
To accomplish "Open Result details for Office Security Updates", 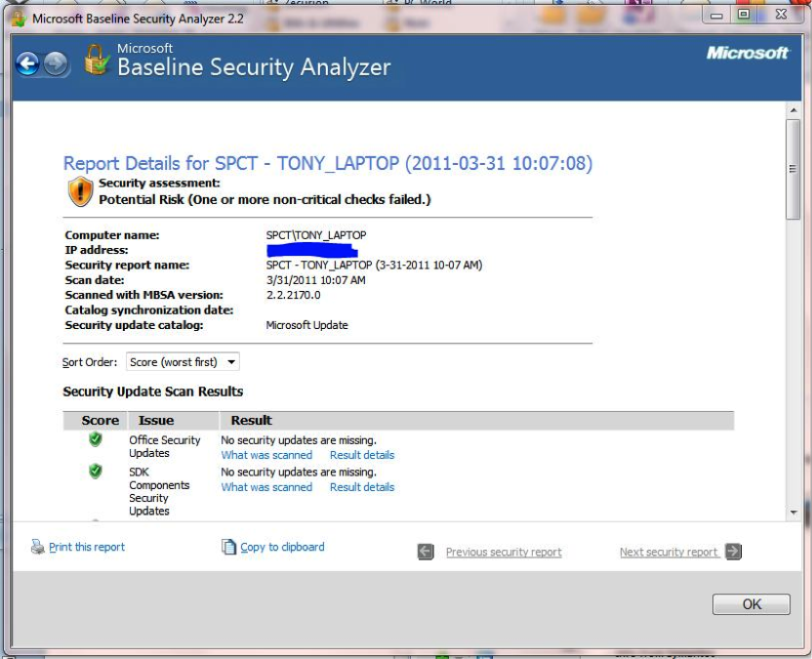I will 362,455.
